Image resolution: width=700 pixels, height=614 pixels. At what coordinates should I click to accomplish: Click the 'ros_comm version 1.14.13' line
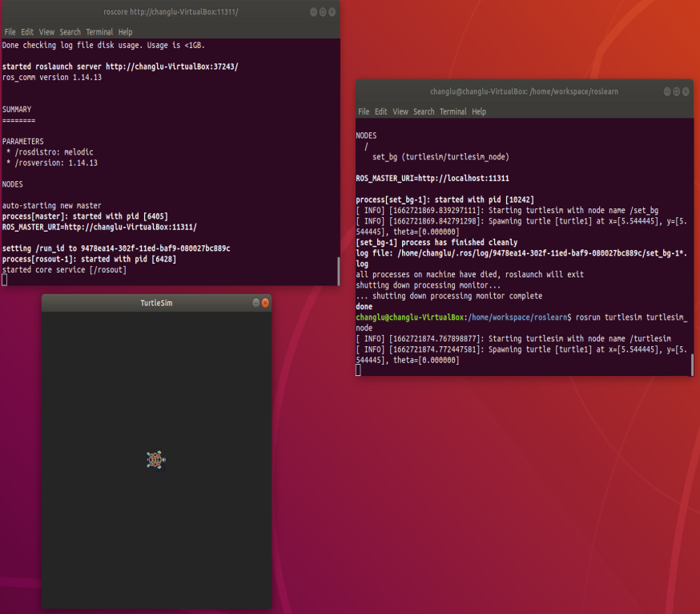pos(52,77)
